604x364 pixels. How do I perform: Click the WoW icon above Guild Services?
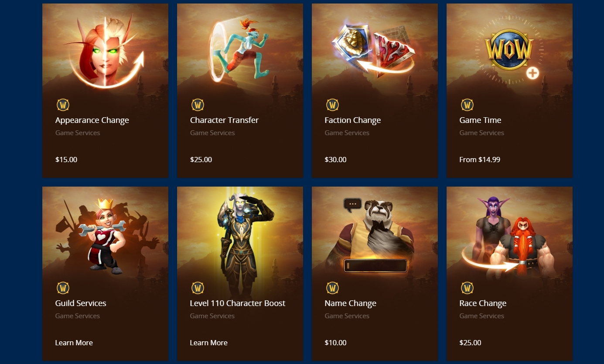pyautogui.click(x=63, y=288)
